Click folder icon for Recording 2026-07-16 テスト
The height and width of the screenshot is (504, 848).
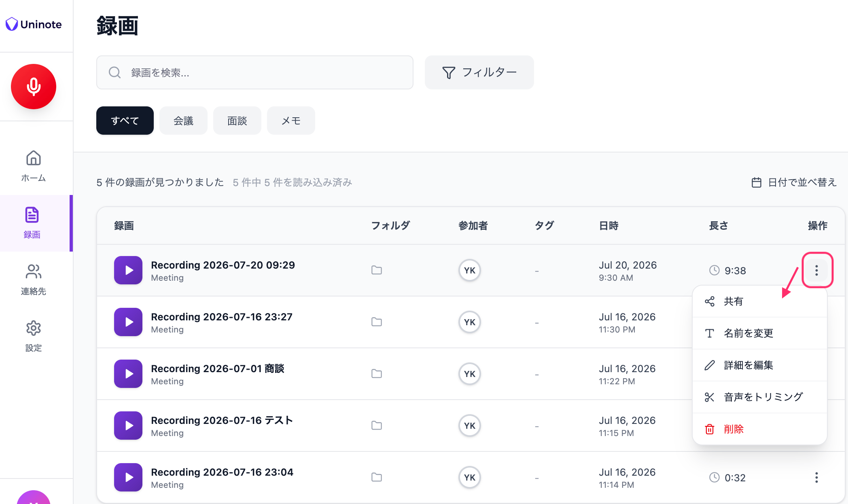pyautogui.click(x=377, y=426)
